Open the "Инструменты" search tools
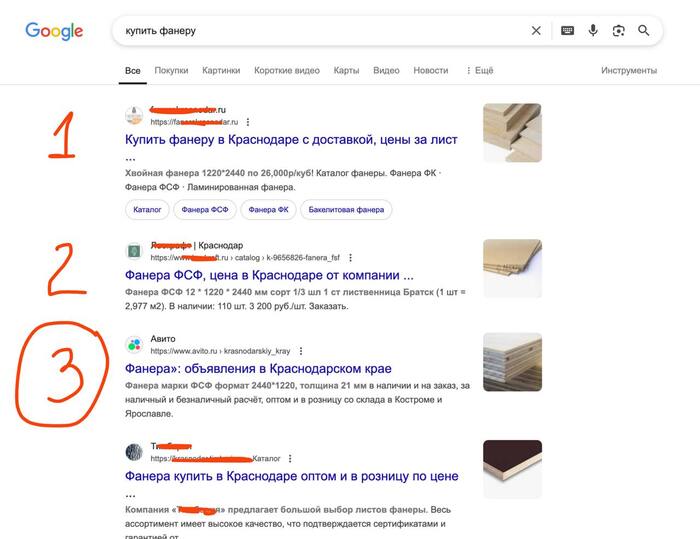700x539 pixels. point(629,71)
